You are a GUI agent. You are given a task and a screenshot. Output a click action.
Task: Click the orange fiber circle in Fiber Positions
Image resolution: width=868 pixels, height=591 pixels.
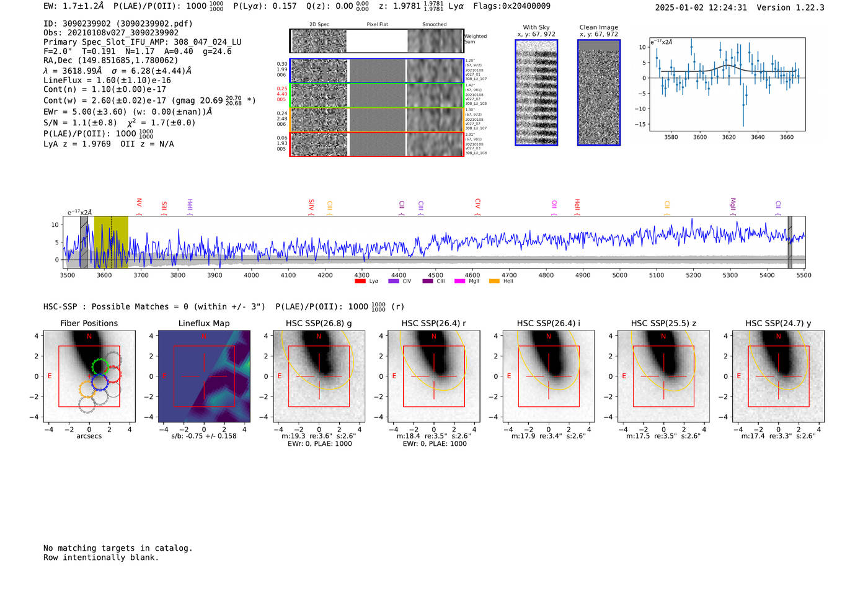point(87,389)
